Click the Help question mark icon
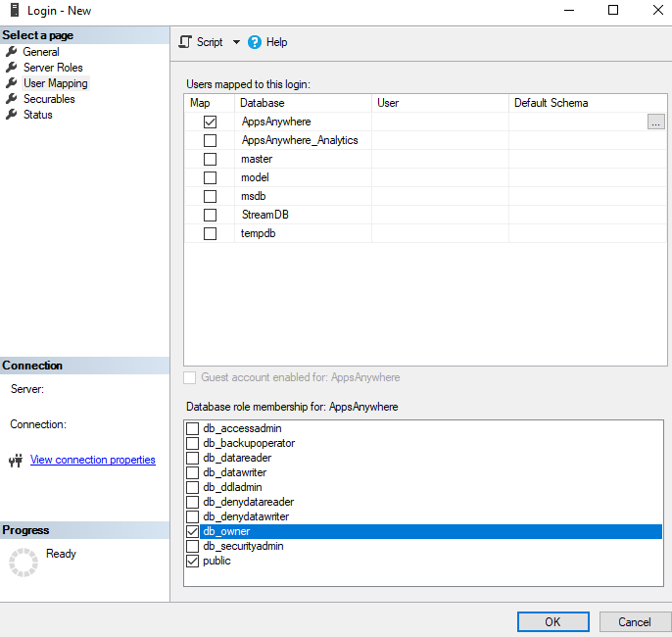This screenshot has height=637, width=672. click(x=255, y=42)
